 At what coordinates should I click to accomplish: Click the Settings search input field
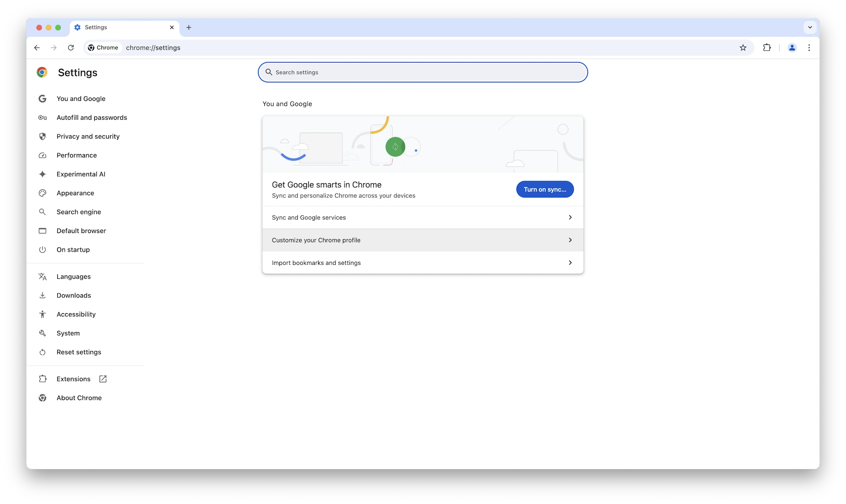[423, 72]
